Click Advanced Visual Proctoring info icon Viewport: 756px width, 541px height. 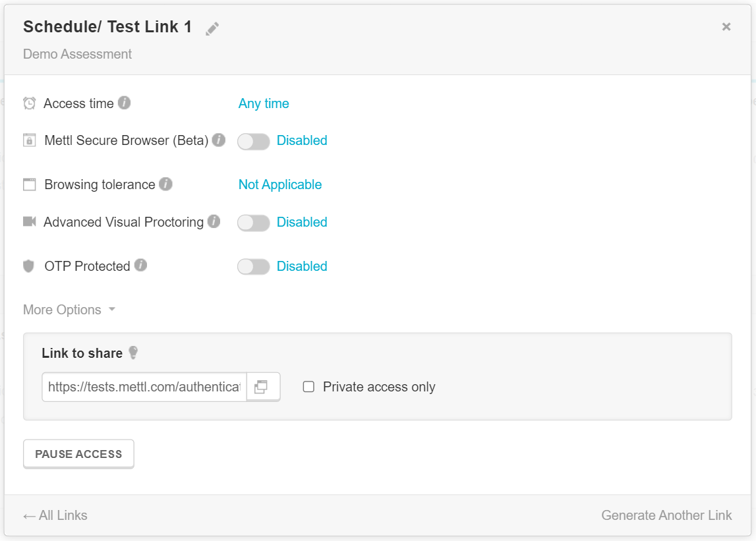pyautogui.click(x=214, y=221)
